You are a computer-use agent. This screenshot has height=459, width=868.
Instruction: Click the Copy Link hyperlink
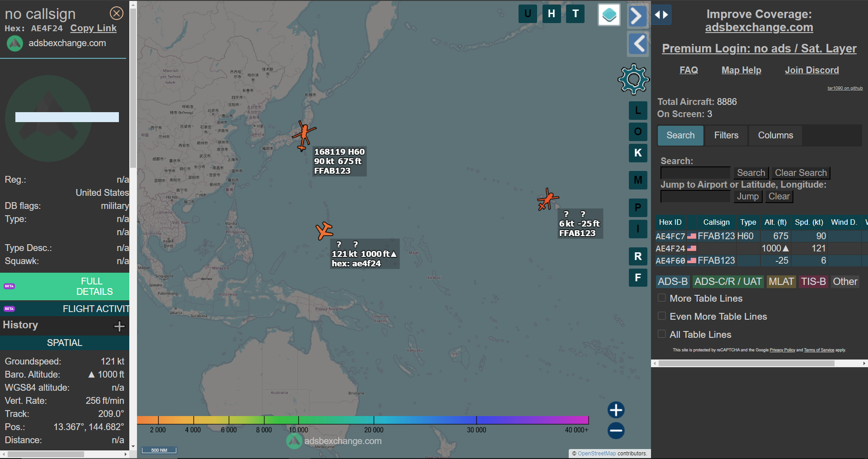point(93,28)
